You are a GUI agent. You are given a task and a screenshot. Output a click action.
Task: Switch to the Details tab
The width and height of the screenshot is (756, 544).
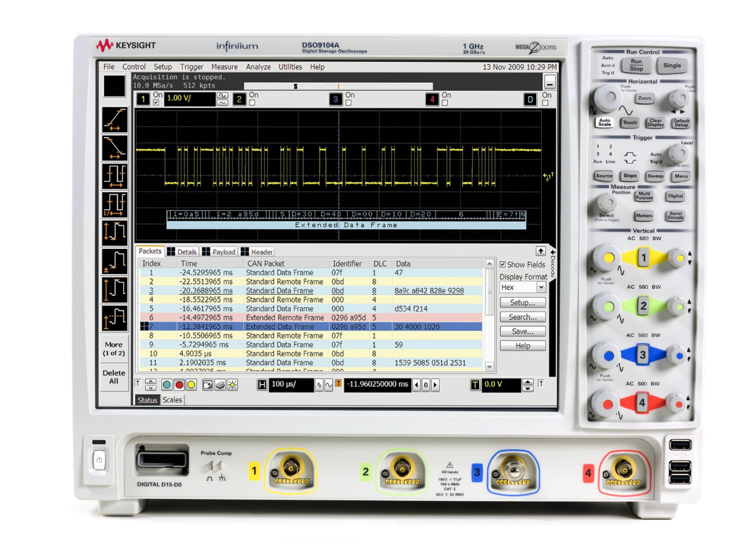coord(182,251)
